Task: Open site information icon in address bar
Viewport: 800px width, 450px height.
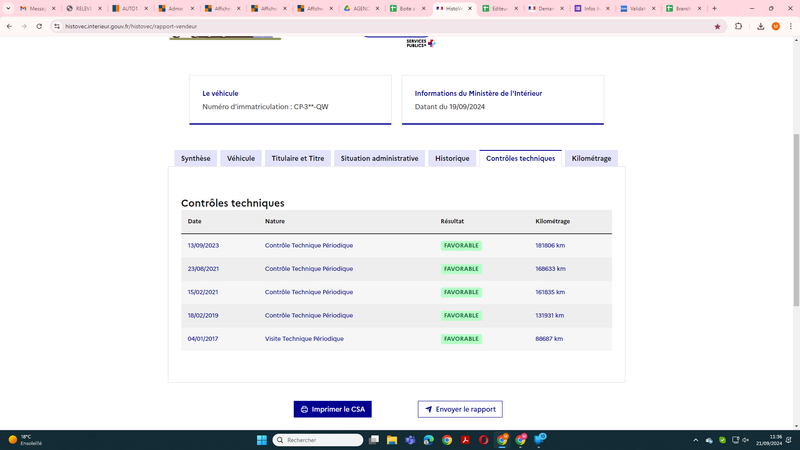Action: tap(57, 27)
